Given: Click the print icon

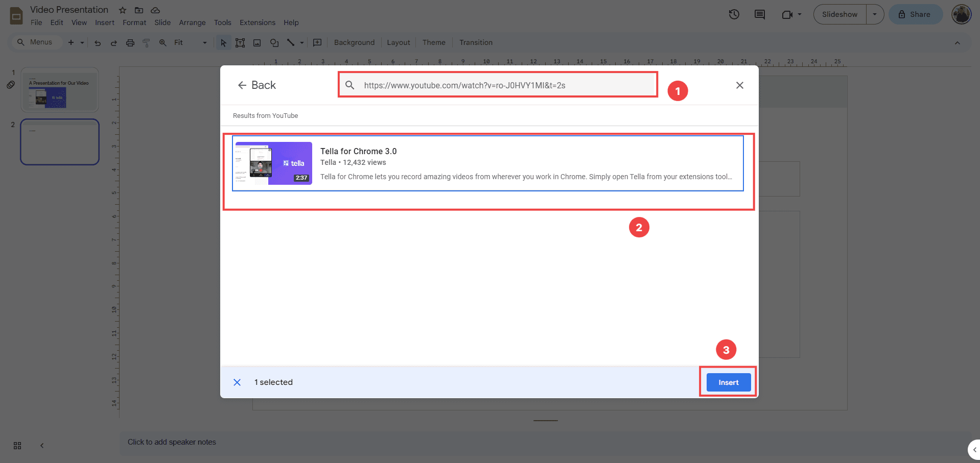Looking at the screenshot, I should [130, 43].
